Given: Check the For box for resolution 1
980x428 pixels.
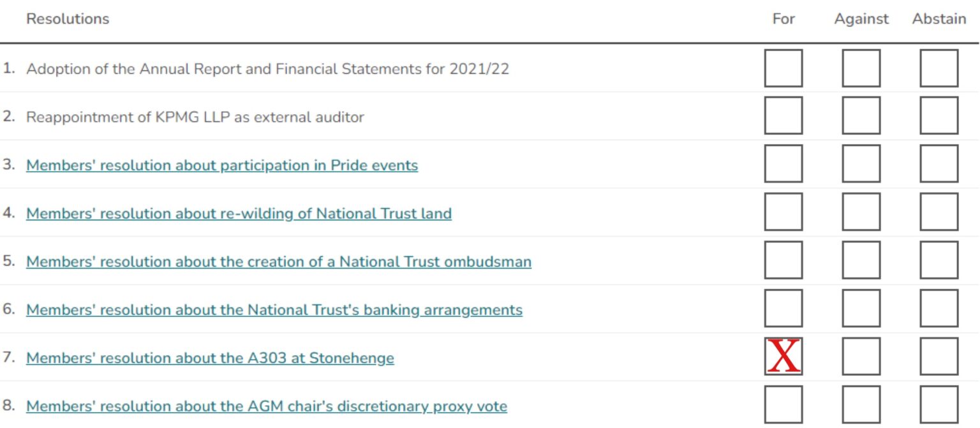Looking at the screenshot, I should tap(783, 69).
